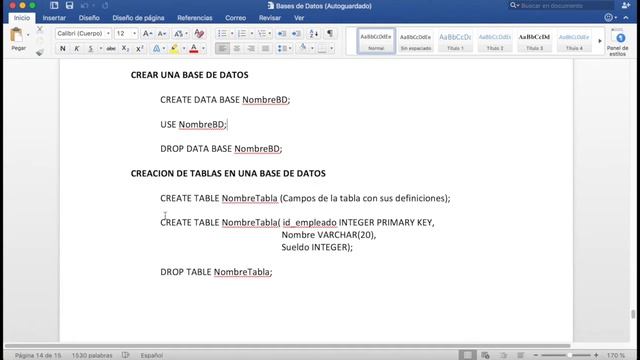
Task: Collapse the ribbon with chevron
Action: [x=626, y=18]
